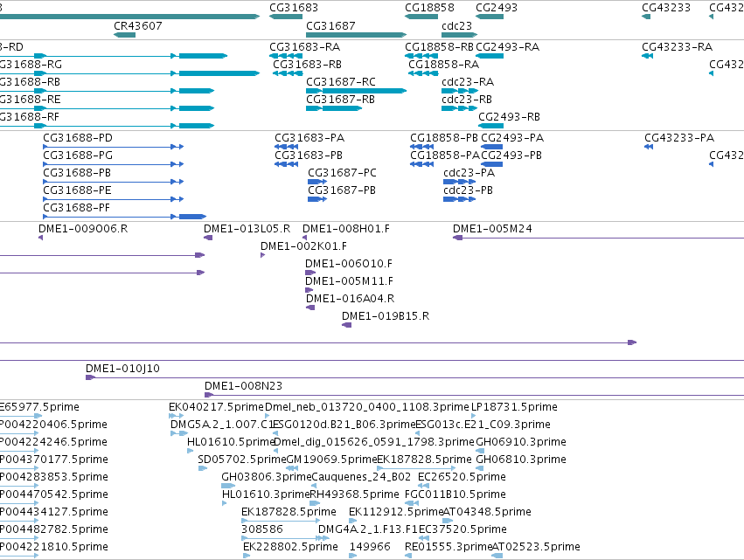Select protein CG31683-PB
The image size is (744, 560).
click(x=309, y=156)
